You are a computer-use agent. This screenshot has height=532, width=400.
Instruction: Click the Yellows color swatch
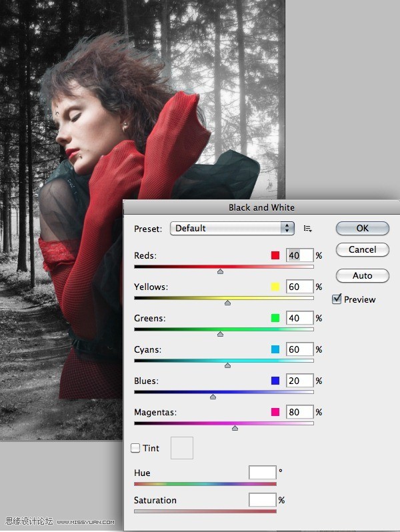pyautogui.click(x=275, y=287)
